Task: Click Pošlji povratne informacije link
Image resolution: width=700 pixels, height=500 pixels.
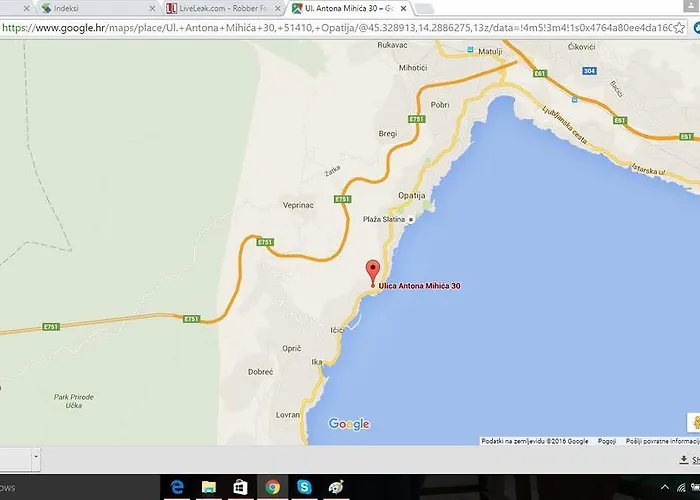Action: coord(662,440)
